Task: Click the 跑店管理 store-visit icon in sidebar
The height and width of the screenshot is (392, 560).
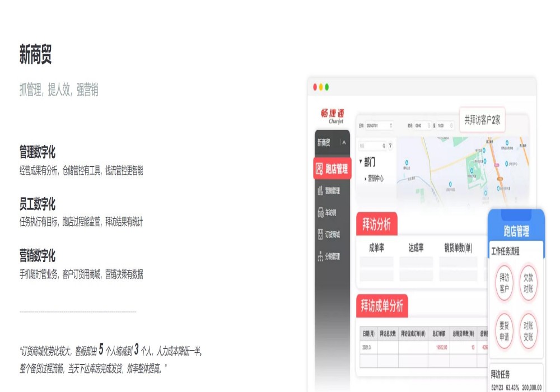Action: 319,169
